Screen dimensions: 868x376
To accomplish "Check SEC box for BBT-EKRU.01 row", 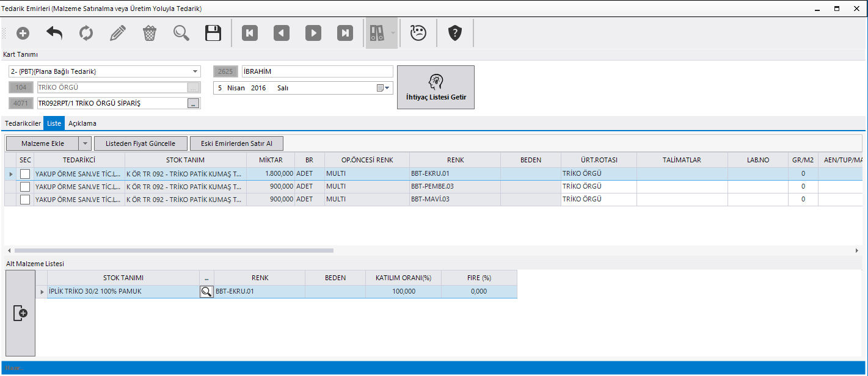I will 25,174.
